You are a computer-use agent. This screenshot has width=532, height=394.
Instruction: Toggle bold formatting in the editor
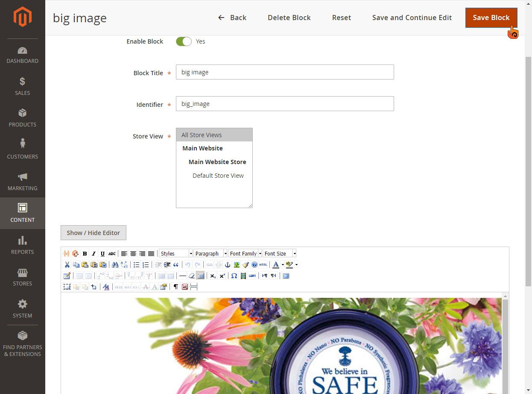[85, 253]
